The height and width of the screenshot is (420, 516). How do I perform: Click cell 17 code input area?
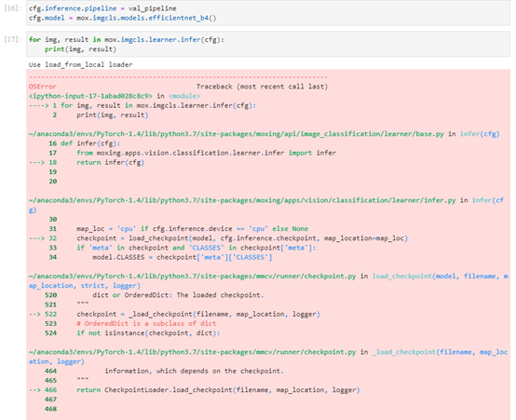(268, 44)
